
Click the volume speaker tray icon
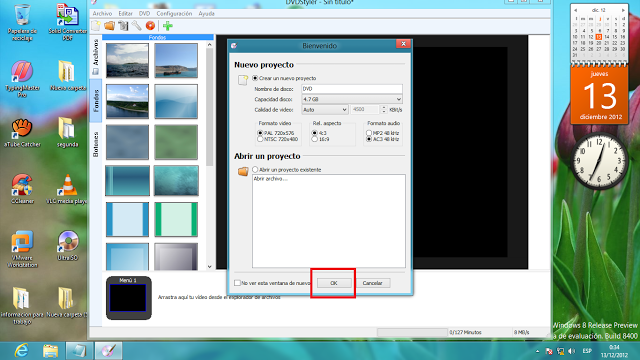571,351
